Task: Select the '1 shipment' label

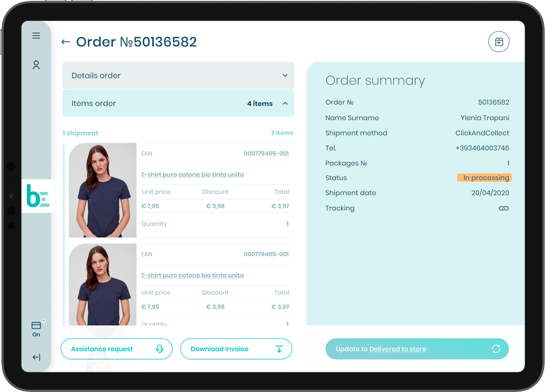Action: pos(80,133)
